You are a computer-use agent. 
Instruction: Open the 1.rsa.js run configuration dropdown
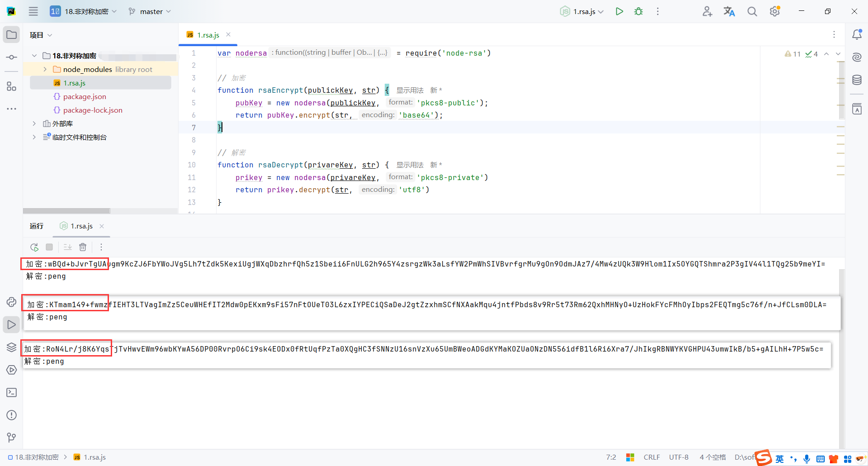click(582, 11)
